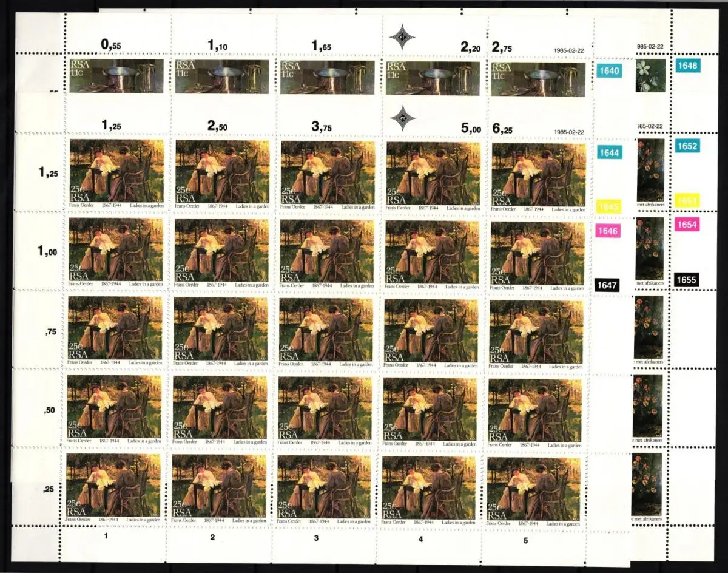Viewport: 728px width, 573px height.
Task: Select the 11c stamp below the 2,20 value
Action: 433,78
